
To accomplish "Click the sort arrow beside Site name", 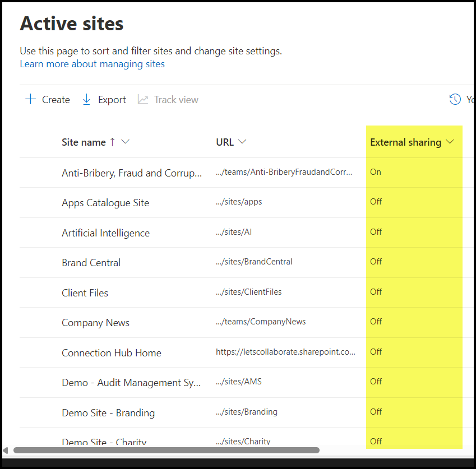I will coord(112,142).
